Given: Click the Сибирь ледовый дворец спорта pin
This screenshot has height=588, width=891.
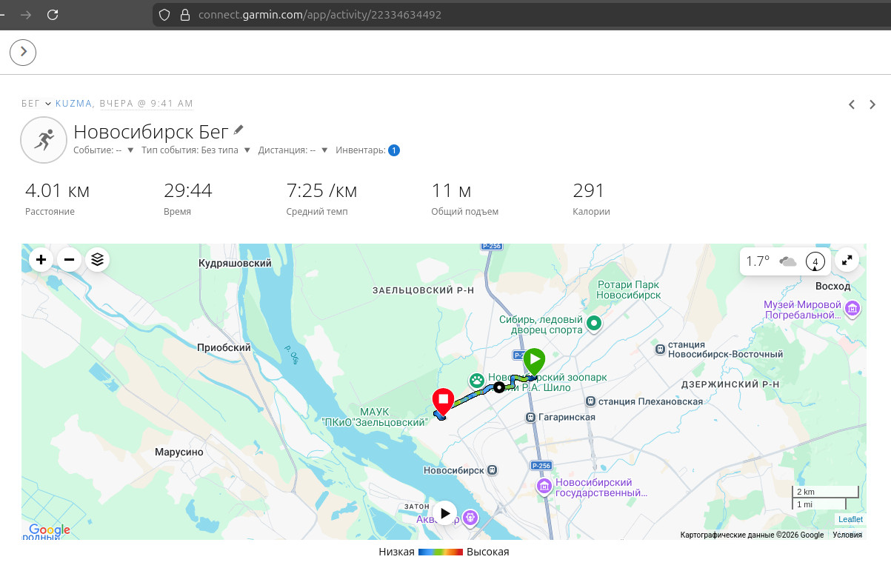Looking at the screenshot, I should (594, 323).
